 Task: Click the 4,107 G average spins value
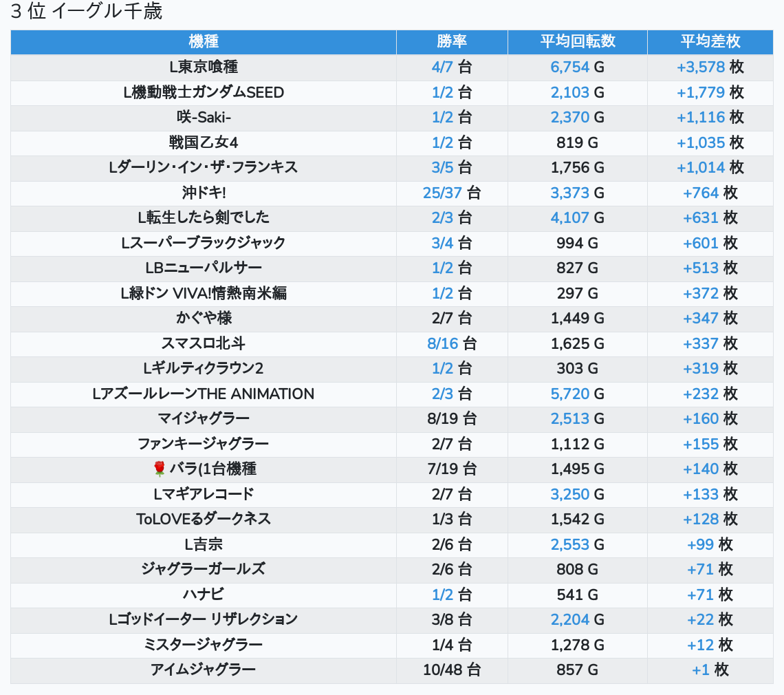pyautogui.click(x=578, y=217)
